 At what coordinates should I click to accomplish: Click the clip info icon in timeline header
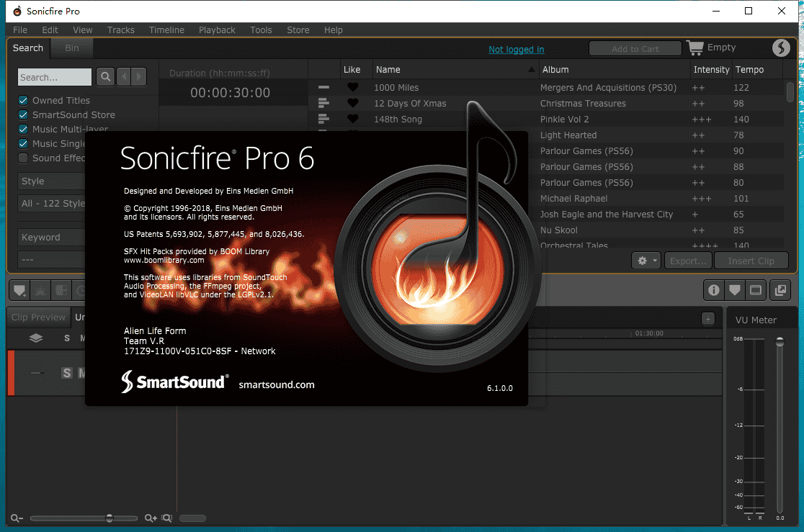713,290
